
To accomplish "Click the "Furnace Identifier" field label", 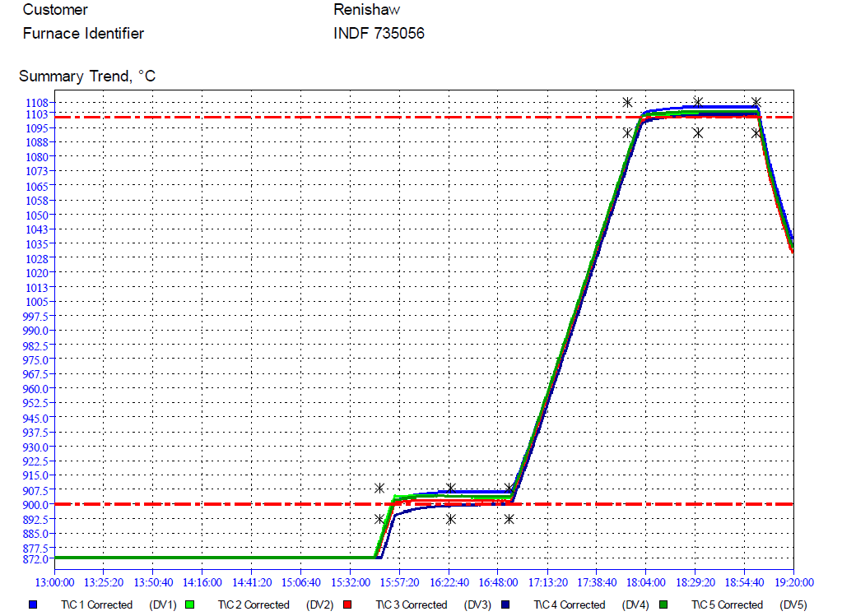I will click(x=83, y=34).
